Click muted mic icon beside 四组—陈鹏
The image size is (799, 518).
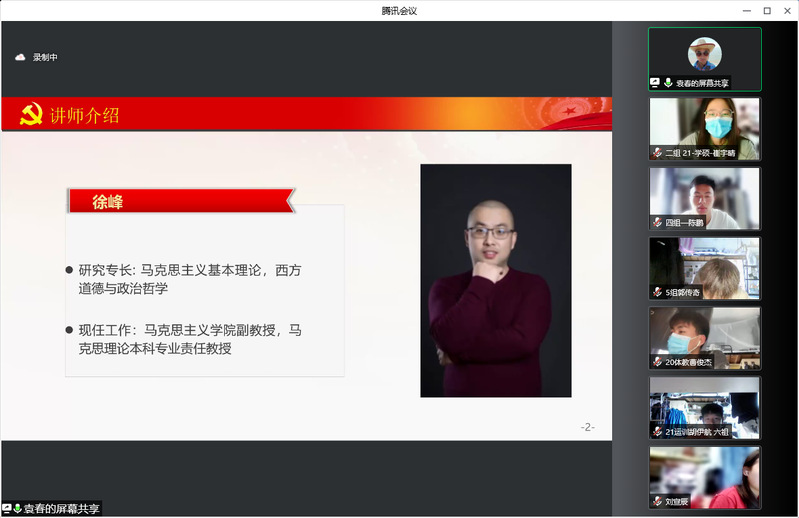657,222
